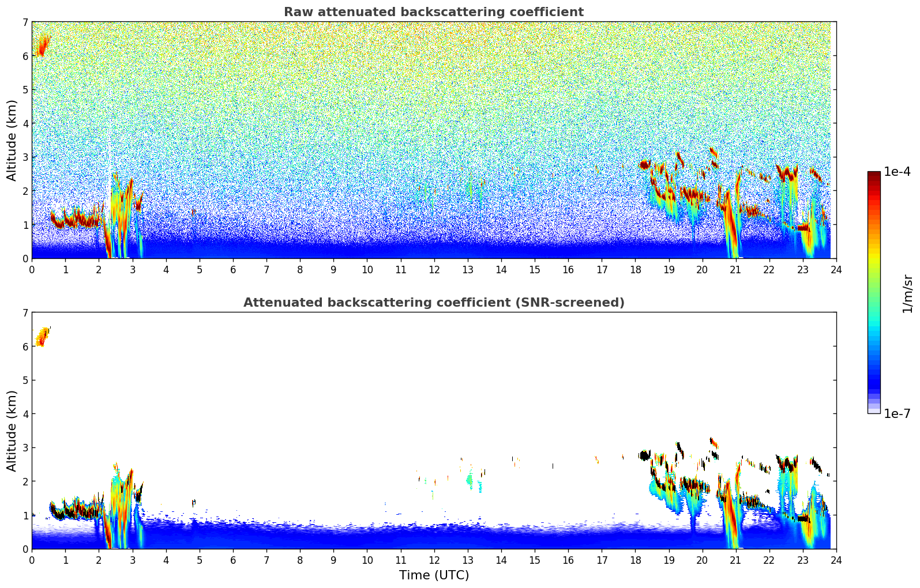Click tick label '24' on bottom time axis
This screenshot has width=920, height=588.
[836, 560]
